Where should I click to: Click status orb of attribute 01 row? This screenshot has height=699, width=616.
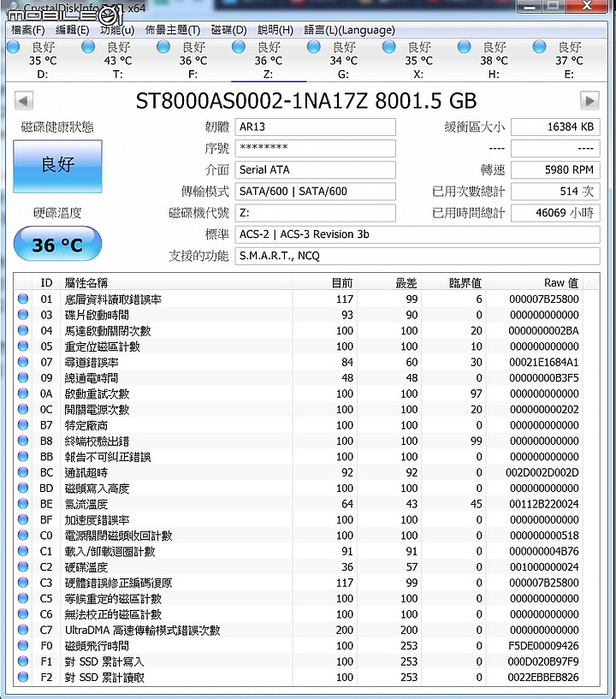coord(23,299)
